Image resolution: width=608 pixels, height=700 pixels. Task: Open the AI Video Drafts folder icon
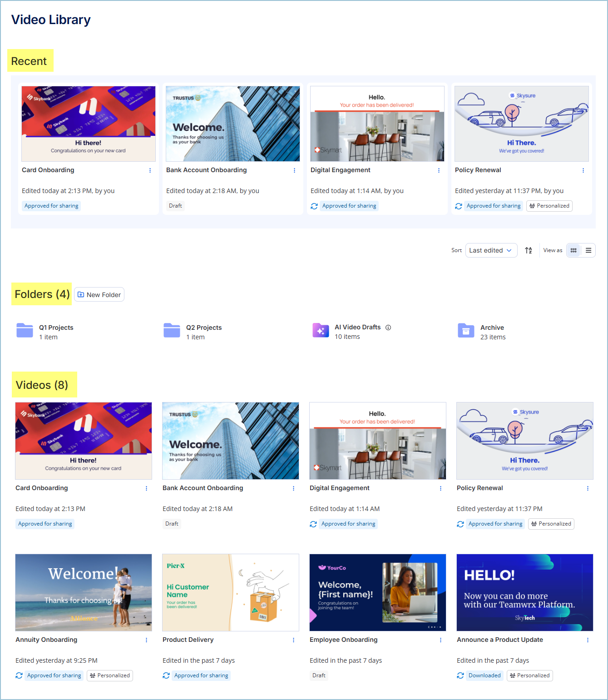(x=321, y=330)
